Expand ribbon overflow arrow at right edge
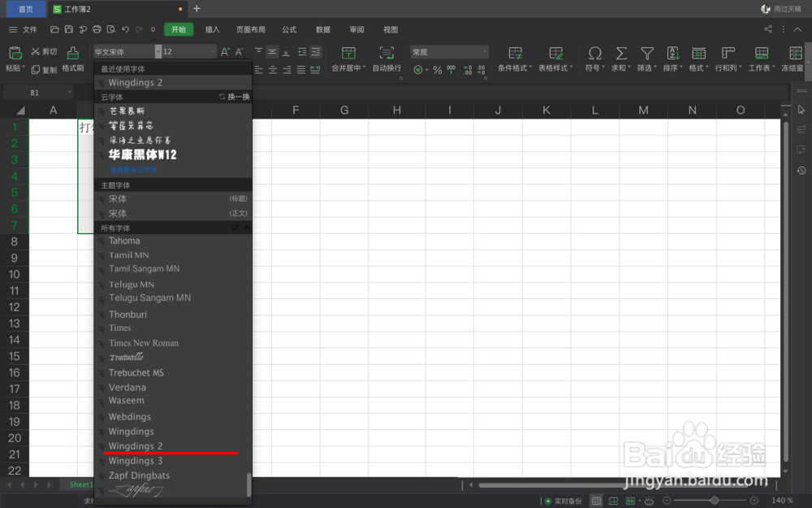The height and width of the screenshot is (508, 812). point(809,63)
